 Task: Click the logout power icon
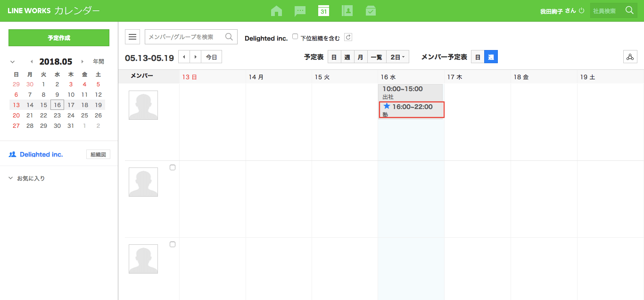pos(581,10)
